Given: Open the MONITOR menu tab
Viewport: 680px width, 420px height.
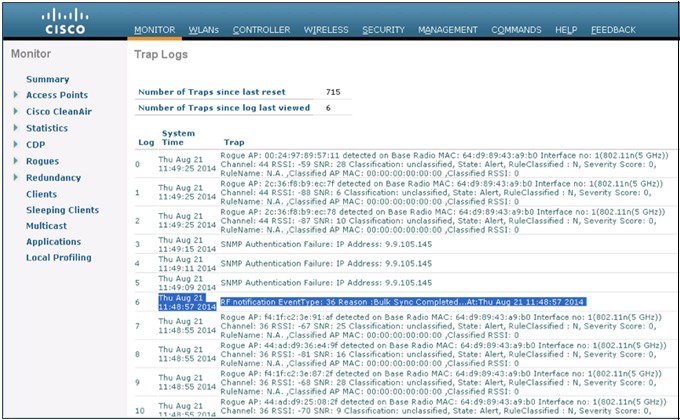Looking at the screenshot, I should (154, 30).
